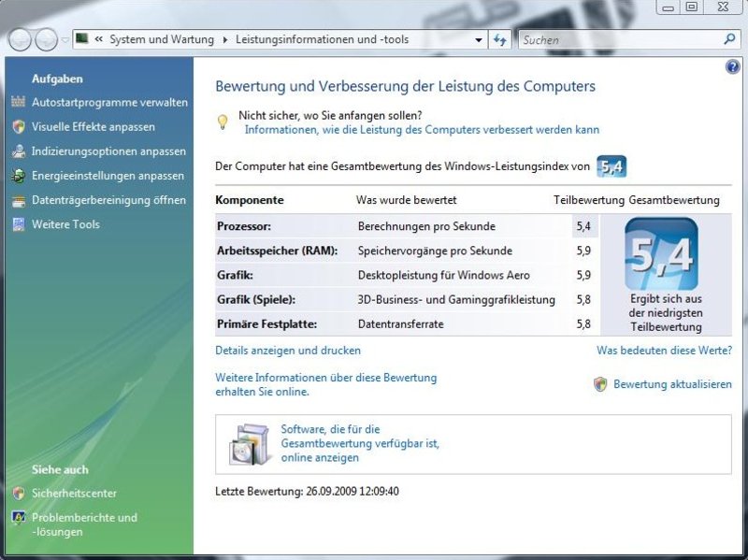
Task: Click the Letzte Bewertung date text
Action: tap(307, 492)
